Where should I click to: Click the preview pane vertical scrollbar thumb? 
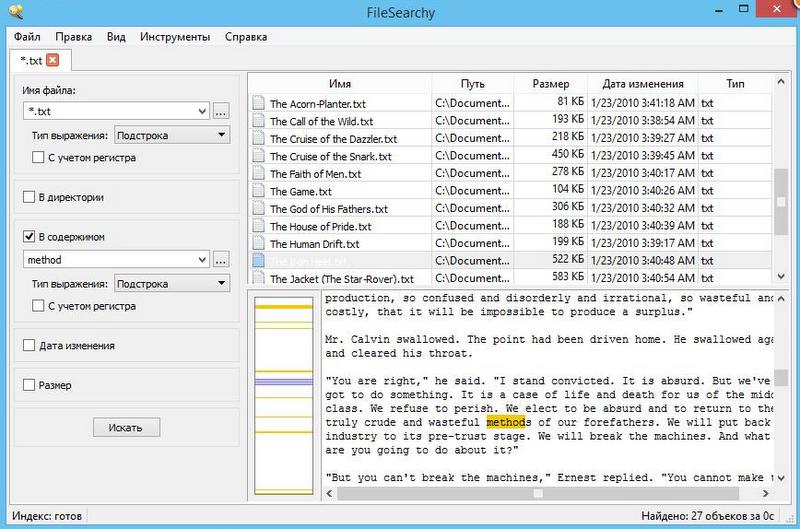tap(781, 377)
